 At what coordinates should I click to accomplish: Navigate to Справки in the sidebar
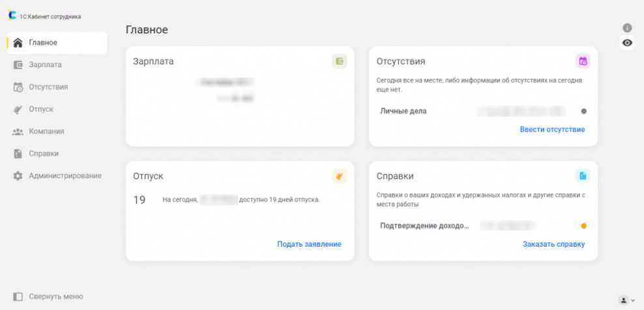pos(44,153)
